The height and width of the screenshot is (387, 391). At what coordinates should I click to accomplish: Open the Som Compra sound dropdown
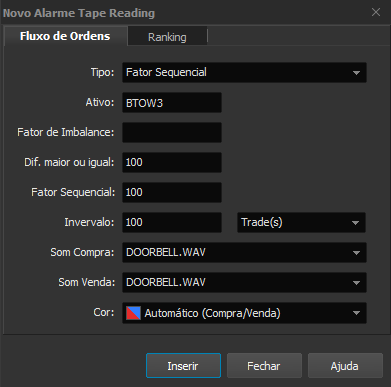coord(244,252)
